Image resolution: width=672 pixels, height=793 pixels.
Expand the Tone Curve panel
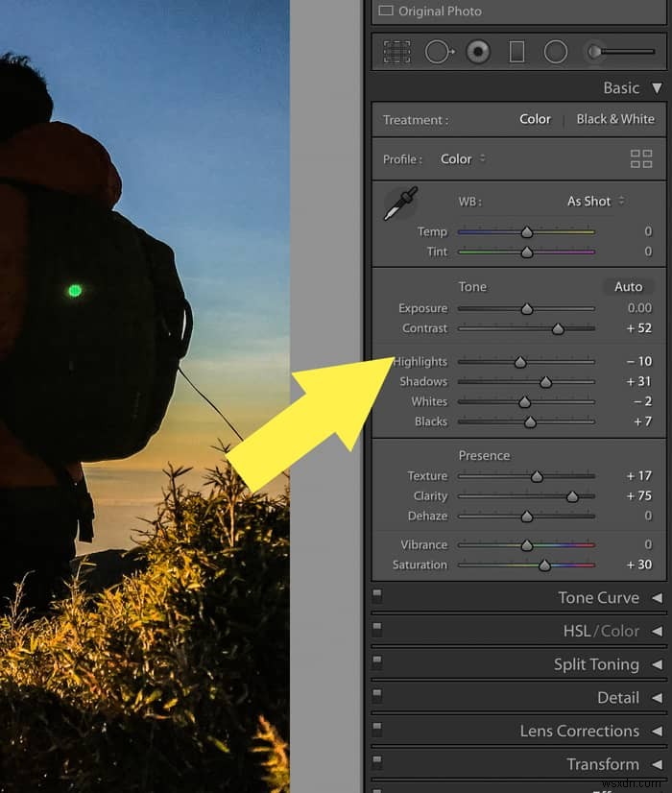(657, 598)
